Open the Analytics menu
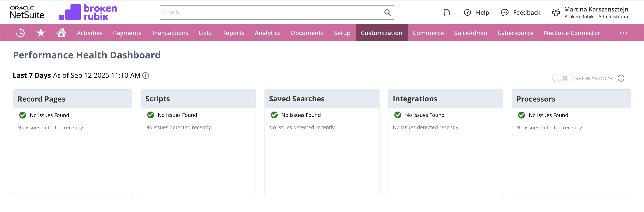 tap(267, 33)
